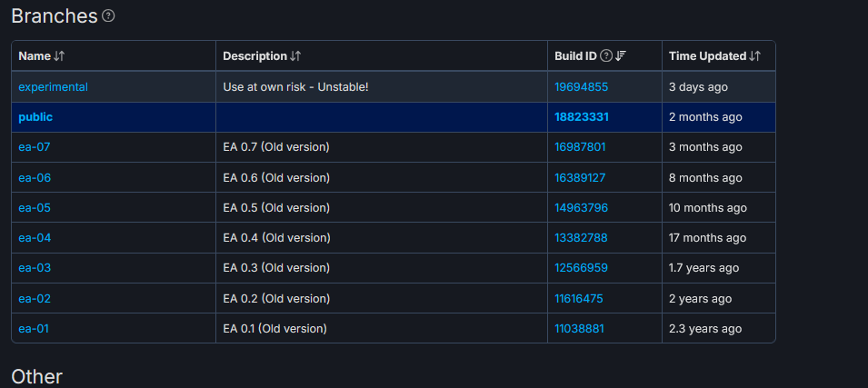
Task: Click the Description column sort arrows icon
Action: pos(295,56)
